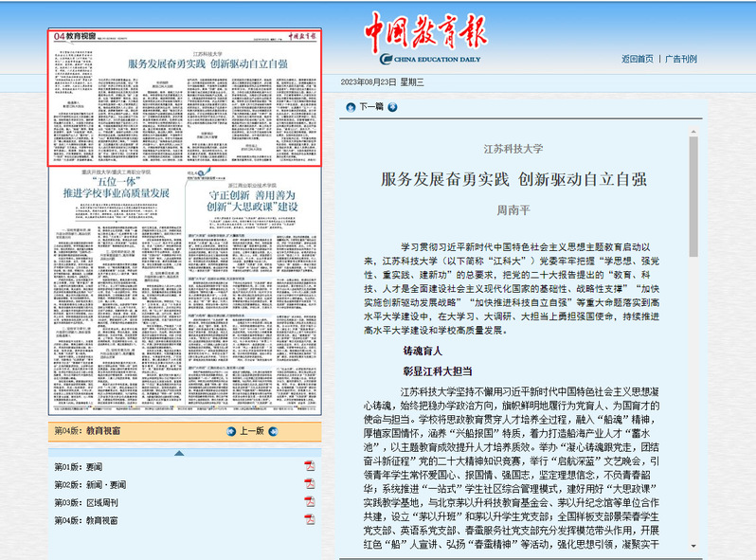The image size is (756, 560).
Task: Download PDF of 第02版 新闻·要闻
Action: pos(309,484)
